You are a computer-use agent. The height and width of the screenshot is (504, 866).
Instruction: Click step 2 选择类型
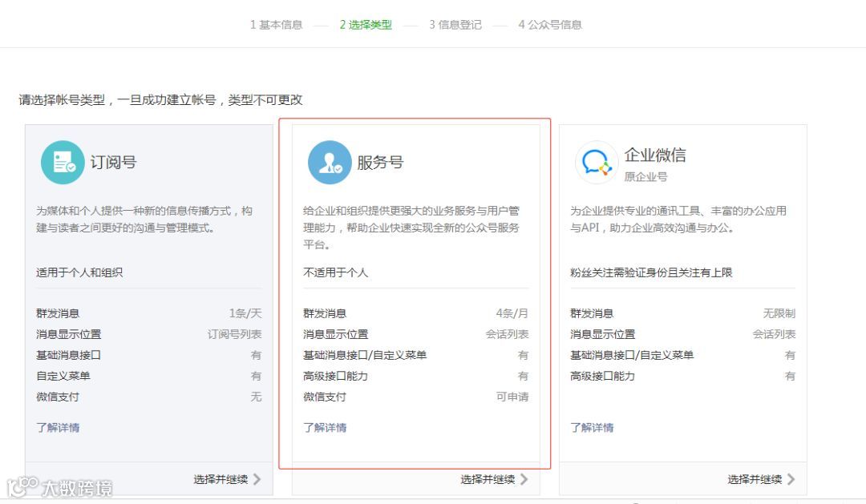coord(366,25)
